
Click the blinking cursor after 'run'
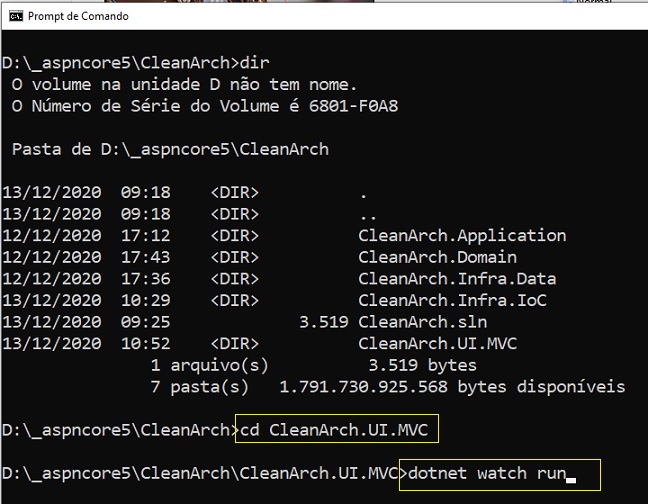571,480
